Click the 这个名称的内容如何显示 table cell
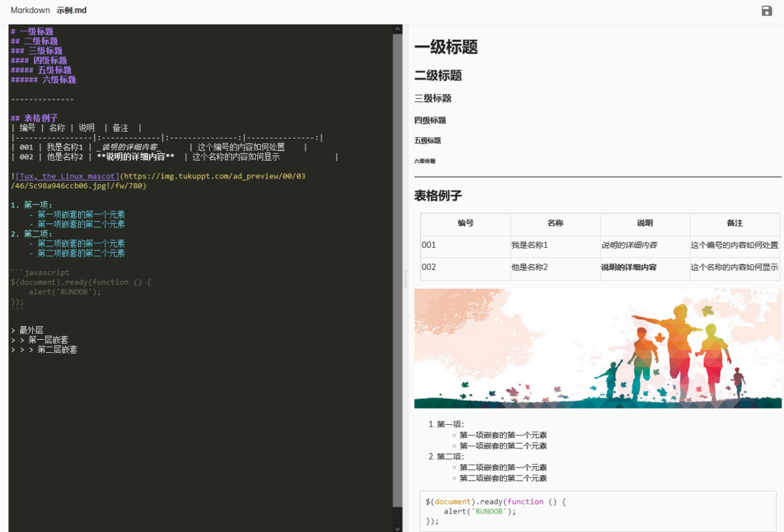Screen dimensions: 784x532 [x=734, y=267]
